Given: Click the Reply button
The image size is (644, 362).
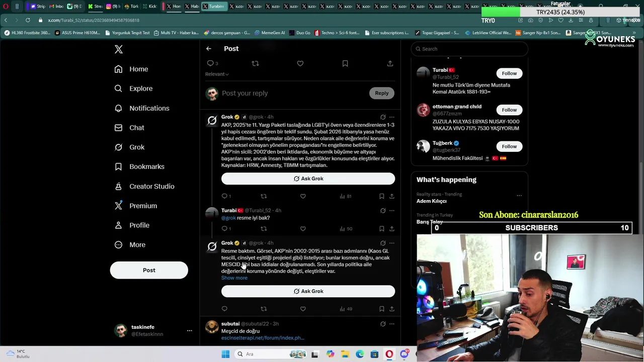Looking at the screenshot, I should coord(382,93).
